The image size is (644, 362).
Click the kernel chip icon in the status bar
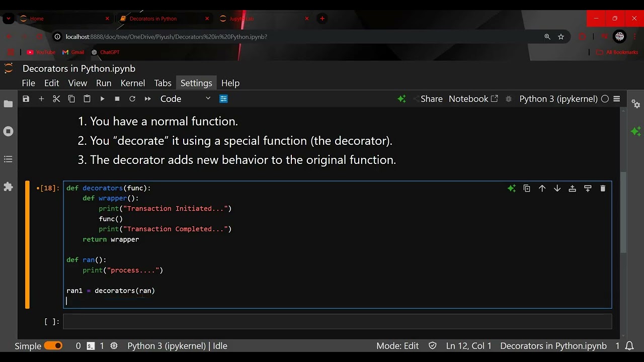coord(114,346)
